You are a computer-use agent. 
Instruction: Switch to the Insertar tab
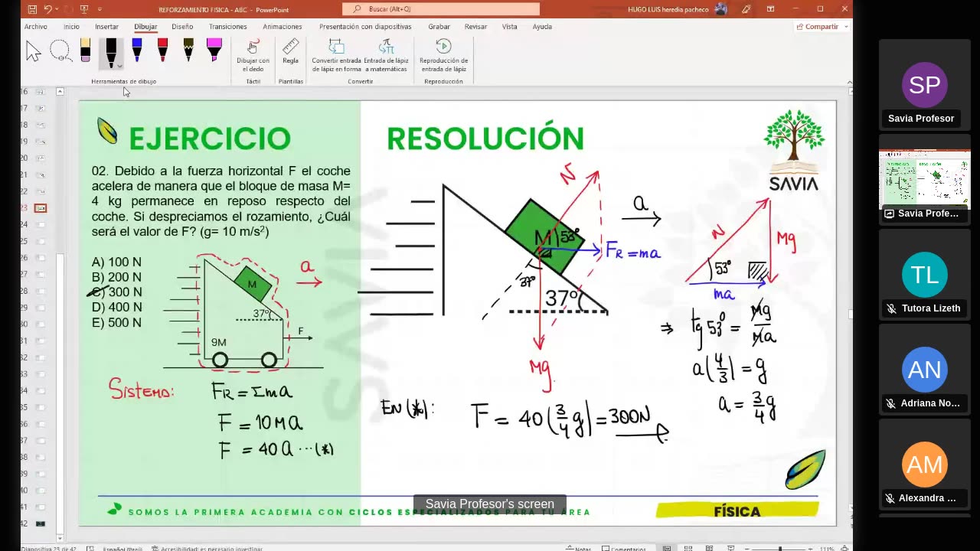click(x=106, y=27)
